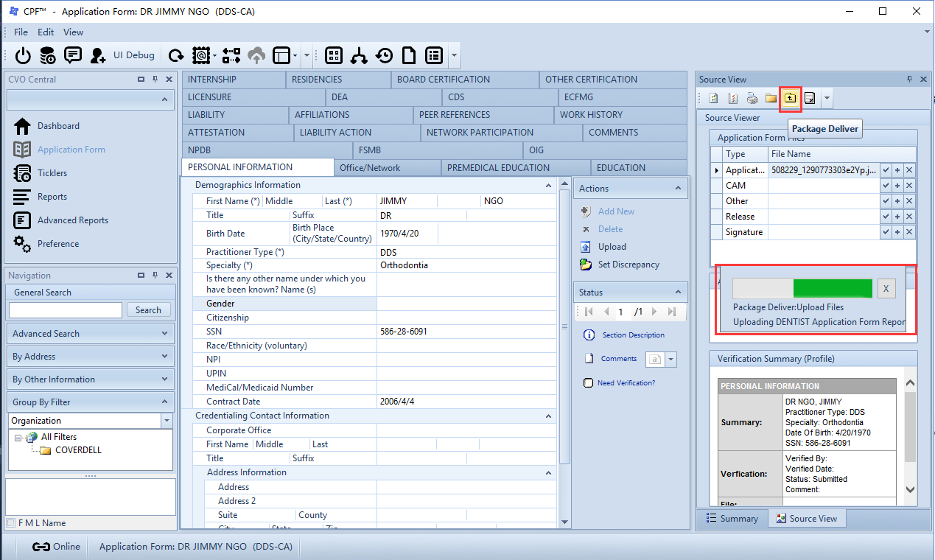Cancel upload with the X button
Viewport: 935px width, 560px height.
coord(886,289)
